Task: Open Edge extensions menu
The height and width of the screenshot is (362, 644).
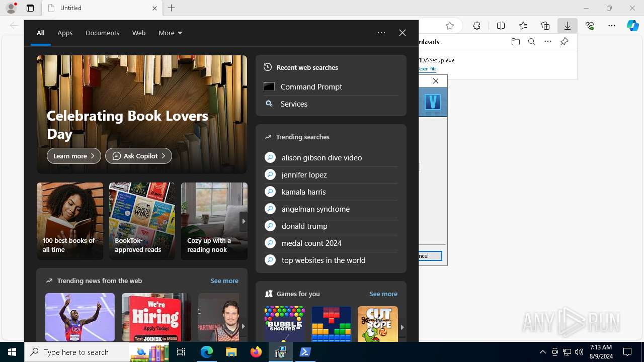Action: coord(476,26)
